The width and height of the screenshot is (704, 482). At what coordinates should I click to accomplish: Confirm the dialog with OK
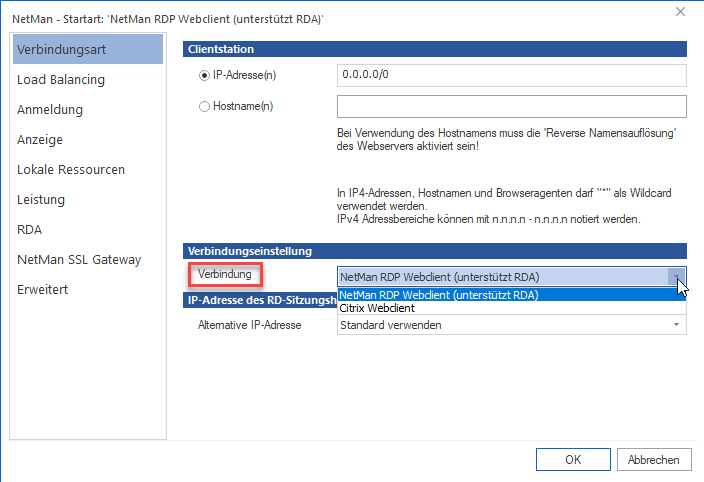pyautogui.click(x=573, y=460)
